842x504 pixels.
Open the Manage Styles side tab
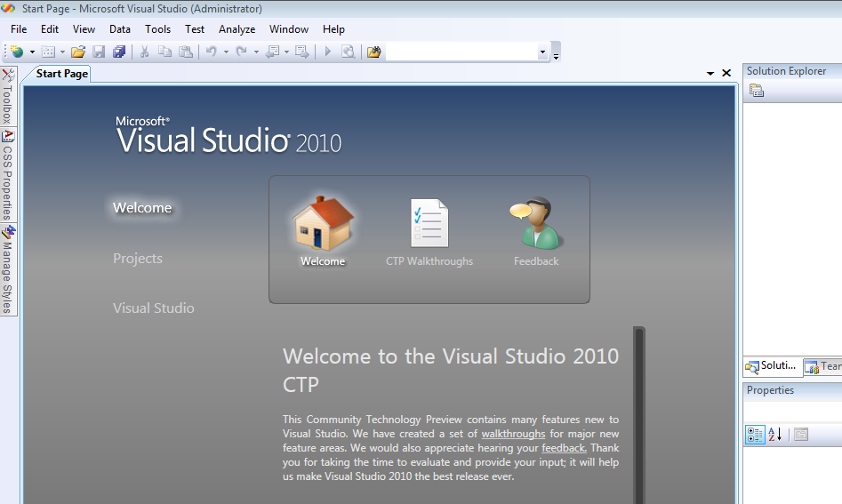7,269
